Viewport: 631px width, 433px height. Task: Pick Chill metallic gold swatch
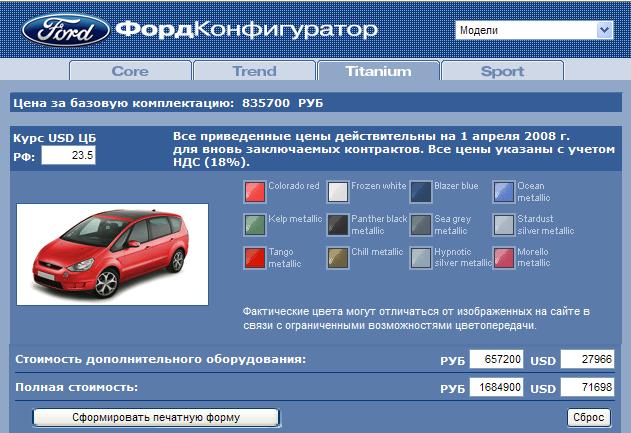(x=338, y=258)
